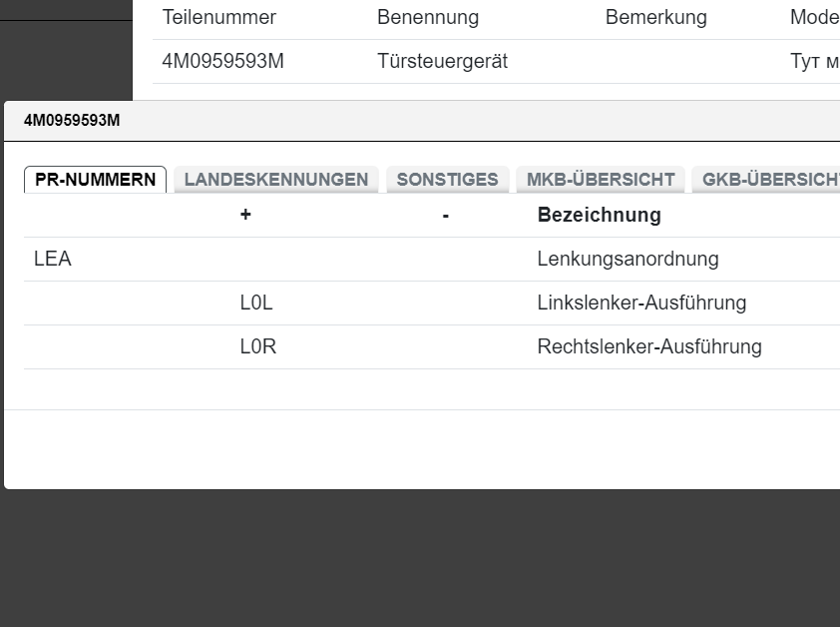This screenshot has height=627, width=840.
Task: Click the L0L PR code
Action: click(255, 304)
